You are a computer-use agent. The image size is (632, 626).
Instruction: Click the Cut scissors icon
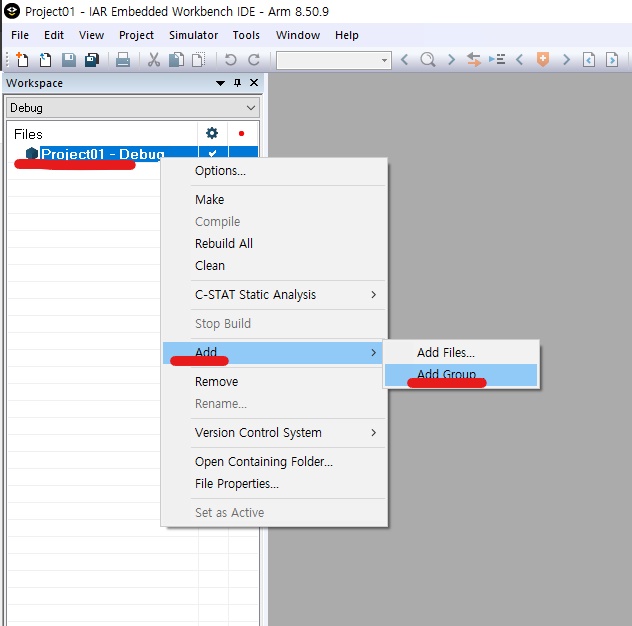click(x=154, y=60)
